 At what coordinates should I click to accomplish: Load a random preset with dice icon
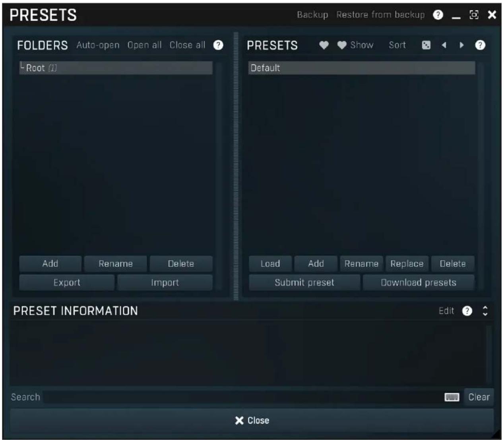[x=426, y=45]
